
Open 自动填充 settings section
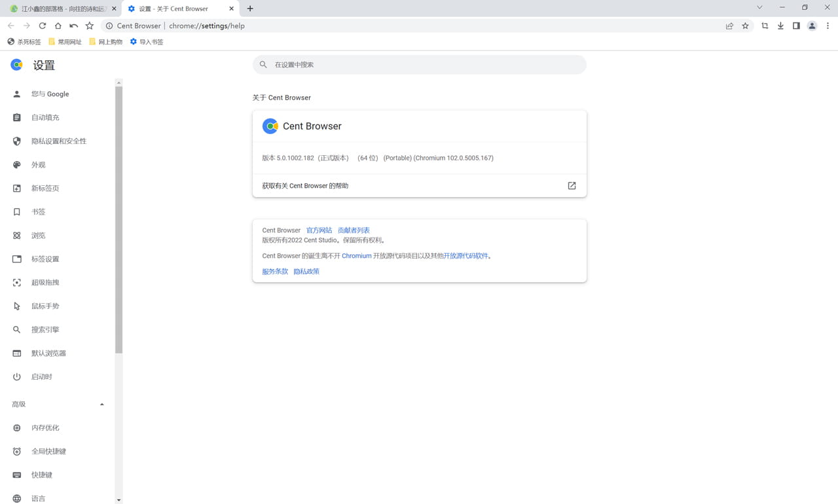click(x=57, y=118)
